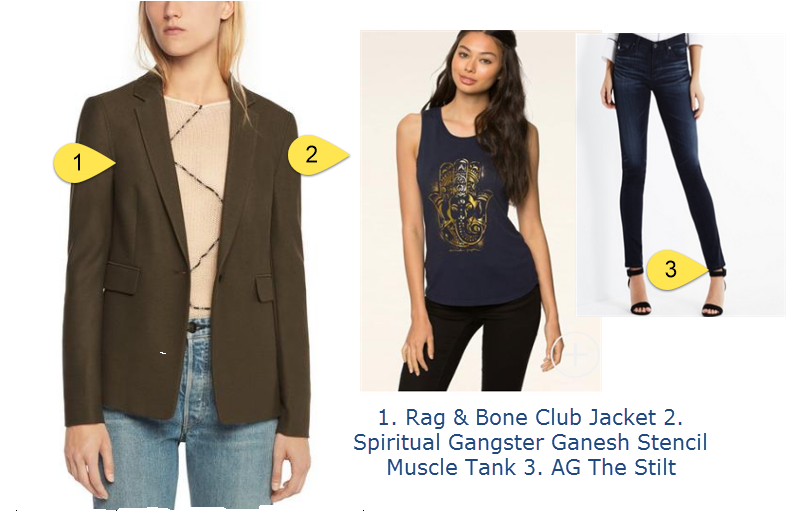The image size is (792, 513).
Task: Click the blazer's left flap pocket
Action: pos(122,278)
